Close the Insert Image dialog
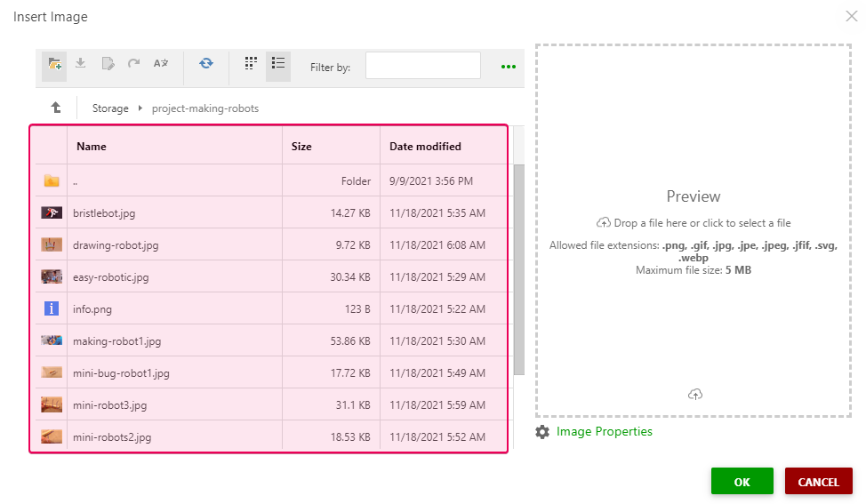The image size is (866, 504). 850,16
